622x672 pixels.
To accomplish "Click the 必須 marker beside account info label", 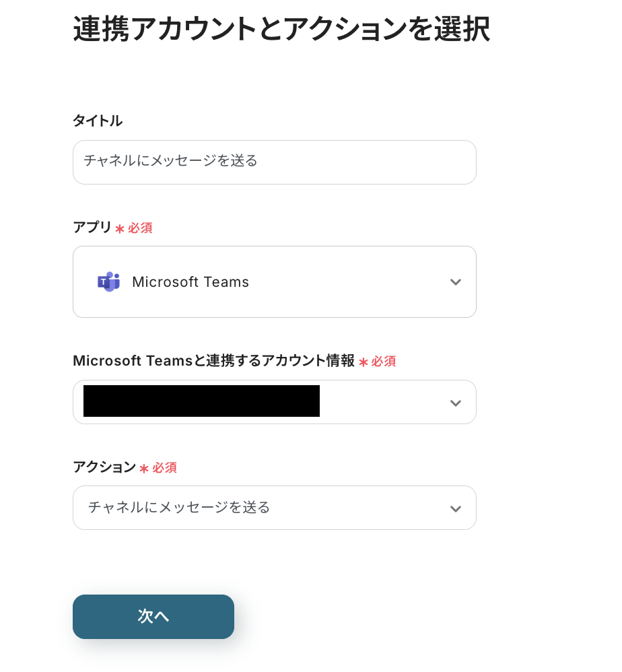I will tap(384, 362).
